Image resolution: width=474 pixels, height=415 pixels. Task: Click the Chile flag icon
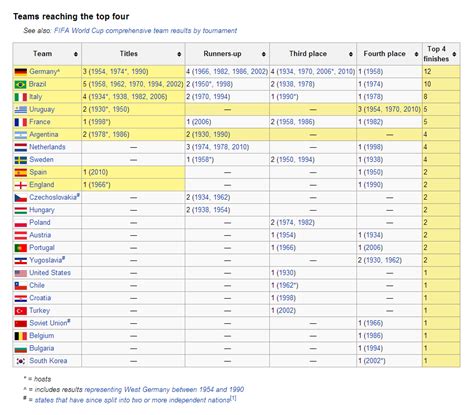pos(21,286)
